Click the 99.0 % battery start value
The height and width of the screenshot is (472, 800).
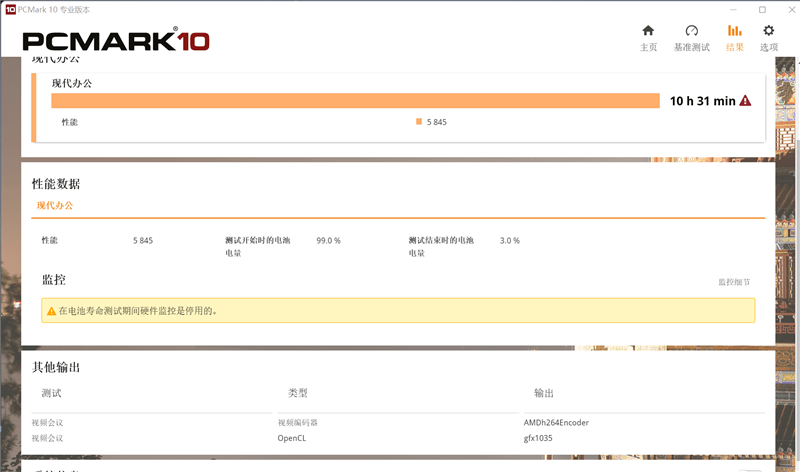(x=329, y=240)
